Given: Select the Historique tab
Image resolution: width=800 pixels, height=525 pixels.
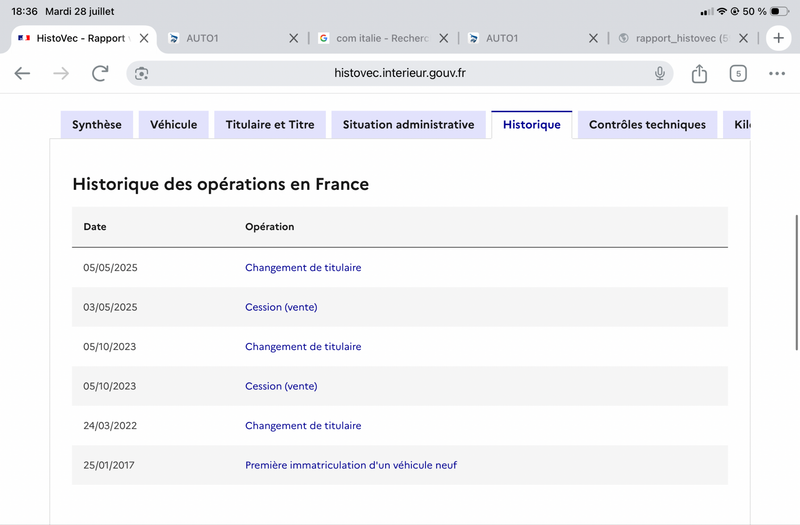Looking at the screenshot, I should 532,124.
